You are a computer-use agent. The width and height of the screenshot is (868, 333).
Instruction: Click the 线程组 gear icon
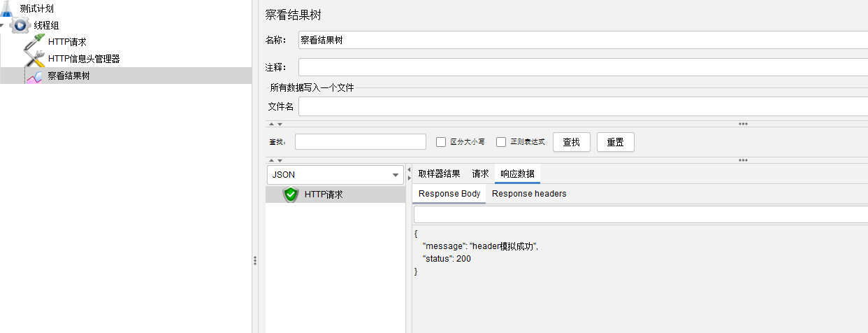click(20, 25)
